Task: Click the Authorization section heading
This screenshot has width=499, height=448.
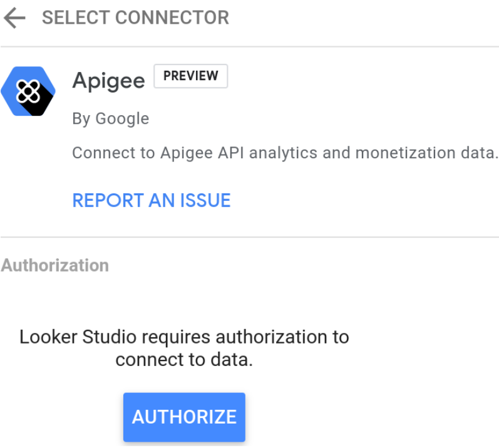Action: click(55, 265)
